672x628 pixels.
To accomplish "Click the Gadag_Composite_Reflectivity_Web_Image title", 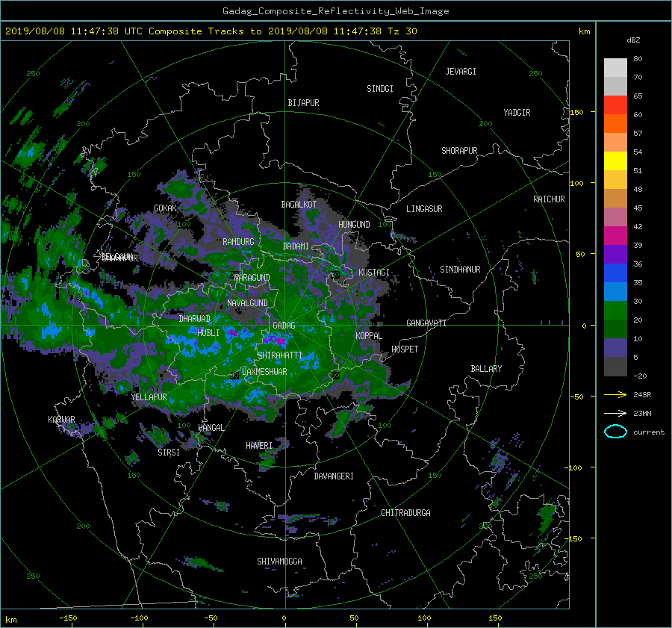I will [335, 11].
